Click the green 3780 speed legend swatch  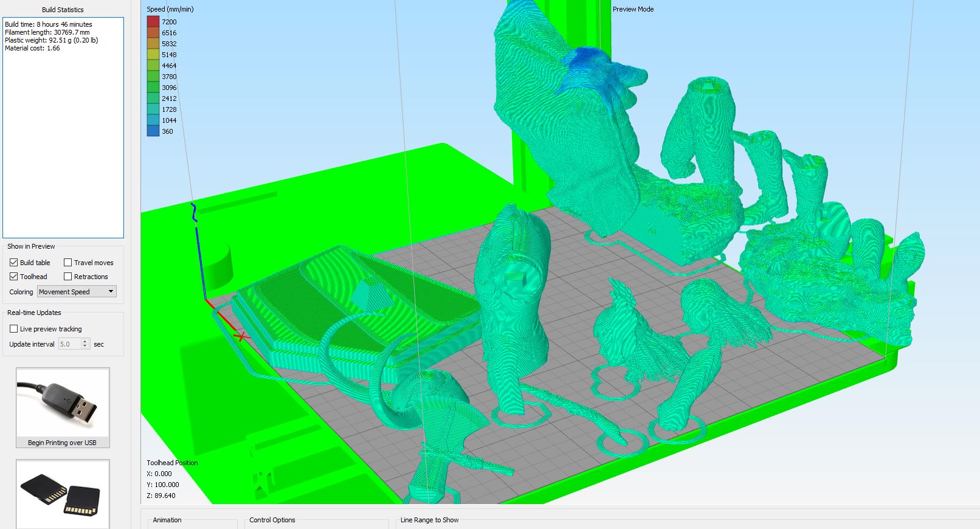(x=153, y=77)
